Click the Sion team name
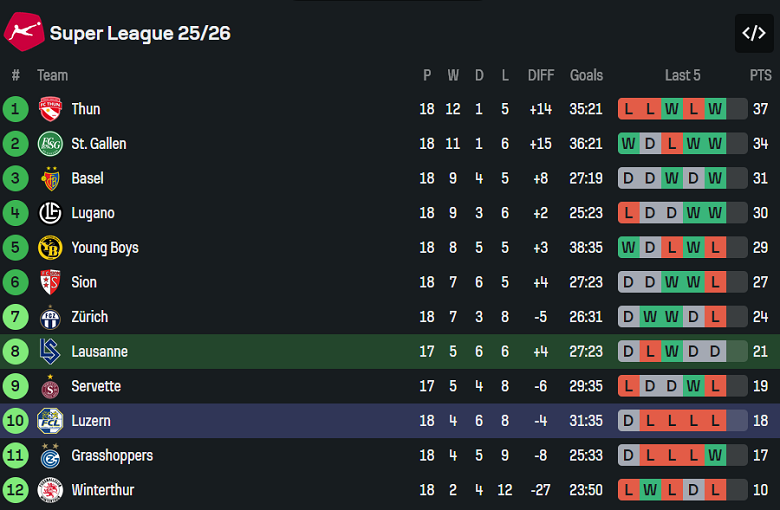This screenshot has width=780, height=510. pyautogui.click(x=84, y=282)
